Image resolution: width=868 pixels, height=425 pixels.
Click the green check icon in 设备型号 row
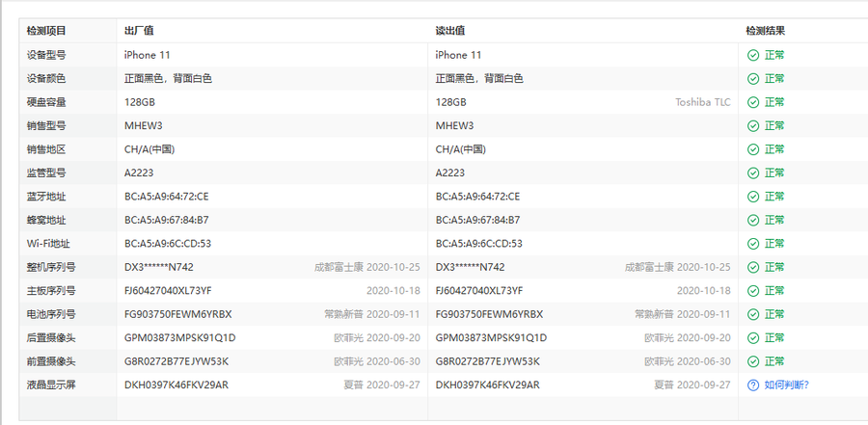click(x=753, y=55)
